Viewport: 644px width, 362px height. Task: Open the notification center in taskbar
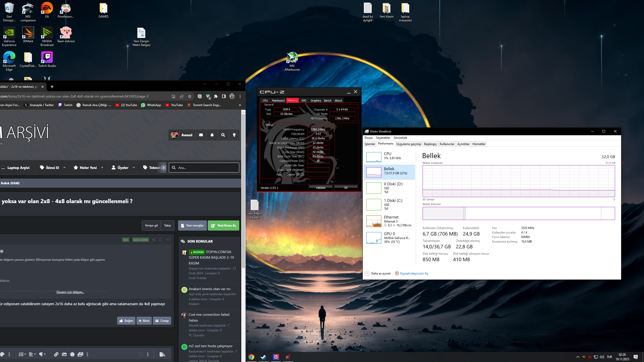tap(636, 357)
